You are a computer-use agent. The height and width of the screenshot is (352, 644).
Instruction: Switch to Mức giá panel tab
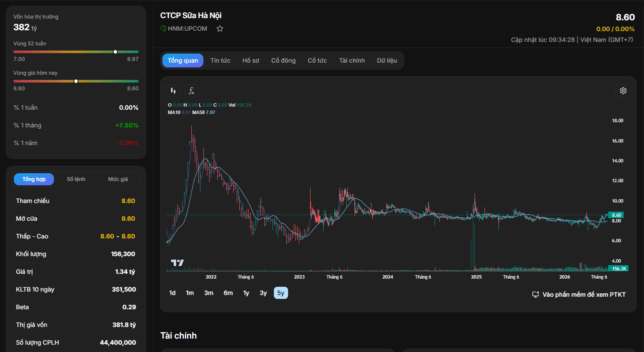[x=118, y=179]
